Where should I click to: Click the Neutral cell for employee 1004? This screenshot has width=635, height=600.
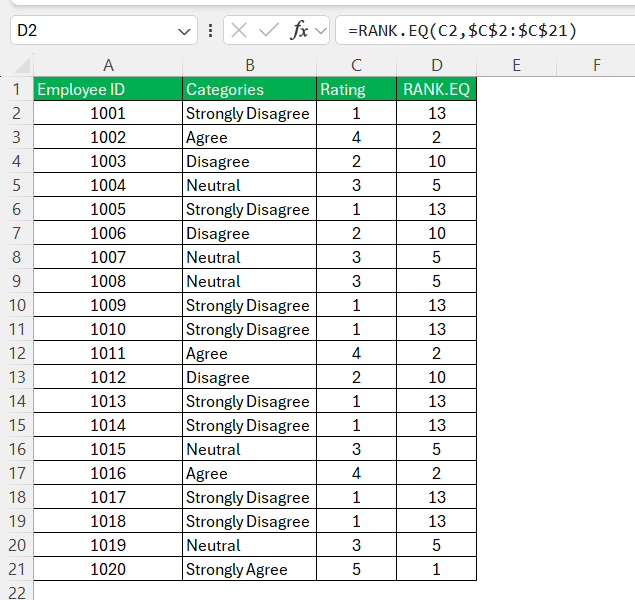pyautogui.click(x=249, y=185)
